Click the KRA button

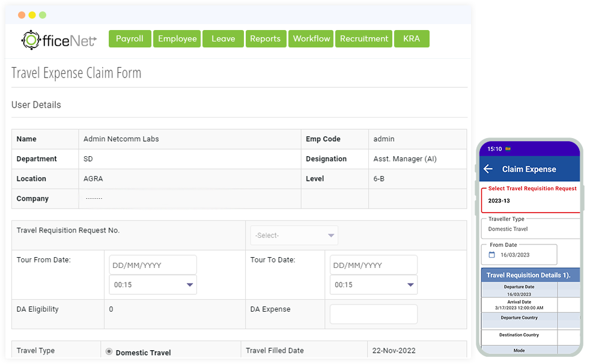coord(412,38)
